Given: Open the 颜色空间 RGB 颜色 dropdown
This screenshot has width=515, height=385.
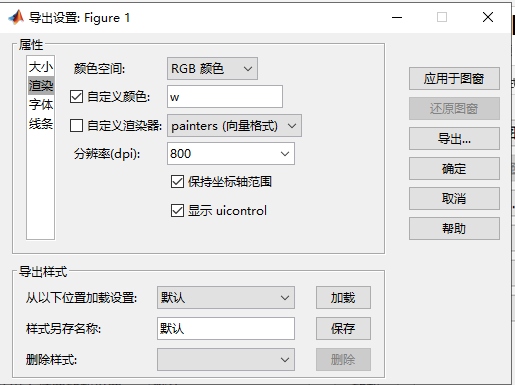Looking at the screenshot, I should click(212, 69).
